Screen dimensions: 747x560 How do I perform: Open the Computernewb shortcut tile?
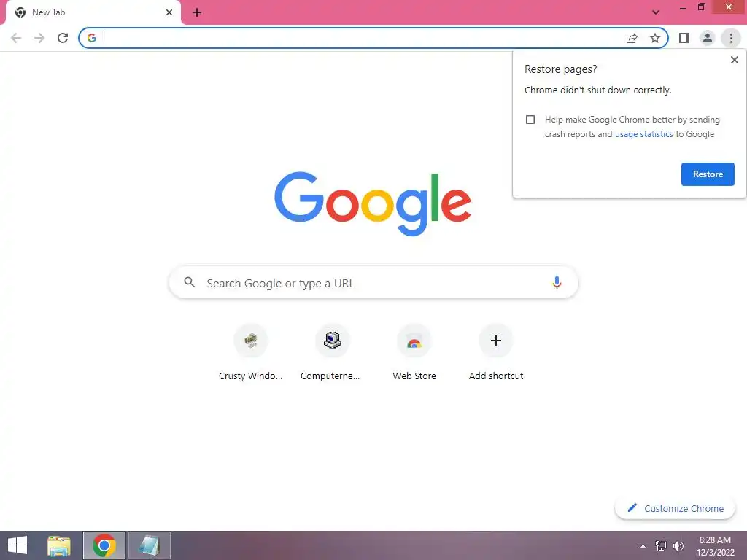click(332, 353)
